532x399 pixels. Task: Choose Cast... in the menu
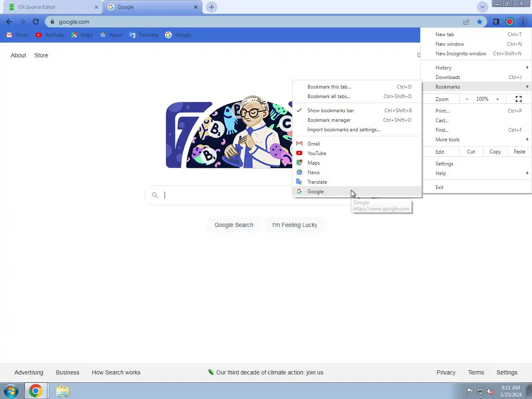pyautogui.click(x=476, y=121)
